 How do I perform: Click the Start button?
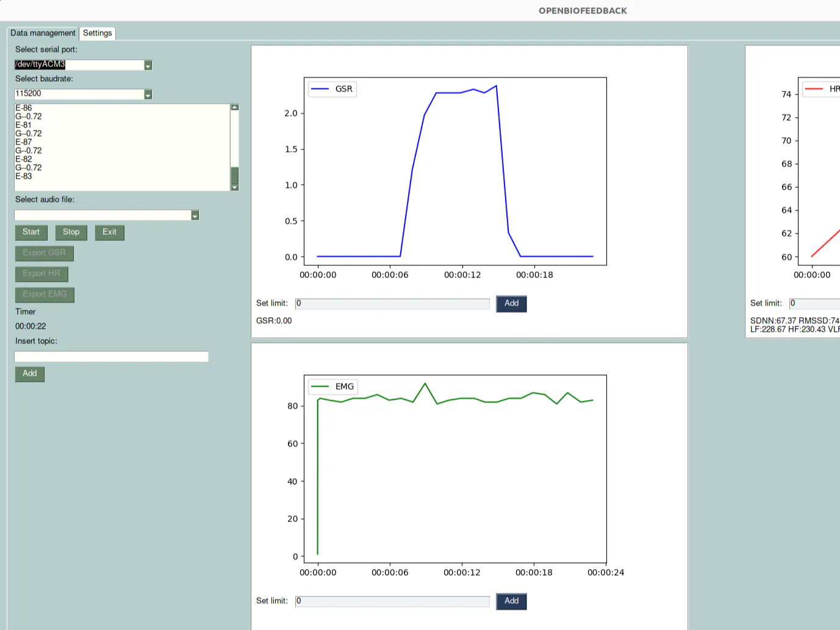pos(31,232)
